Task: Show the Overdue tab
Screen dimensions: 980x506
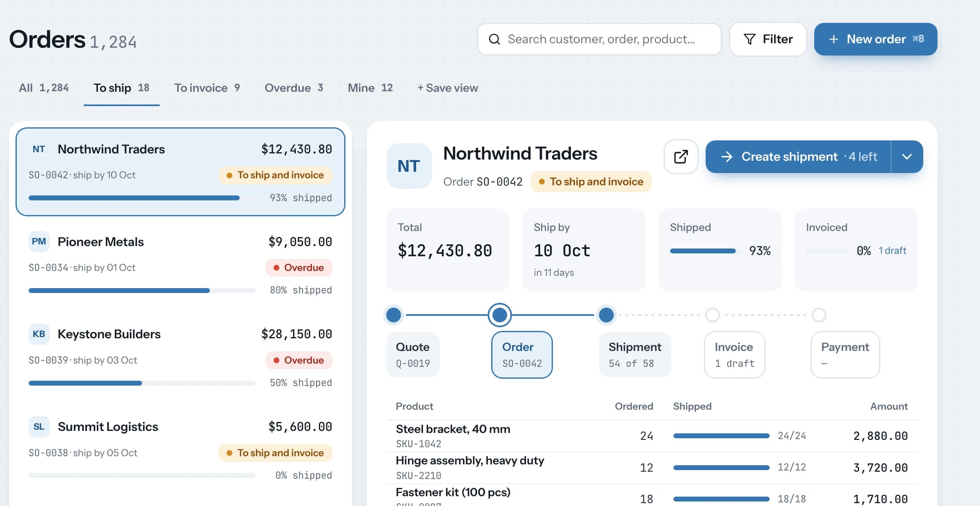Action: [294, 88]
